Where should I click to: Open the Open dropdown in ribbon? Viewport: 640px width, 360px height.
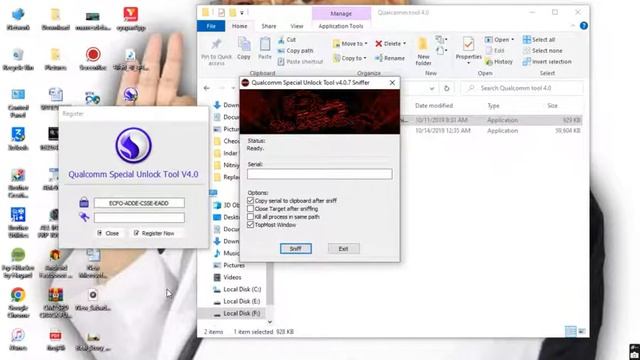point(499,40)
